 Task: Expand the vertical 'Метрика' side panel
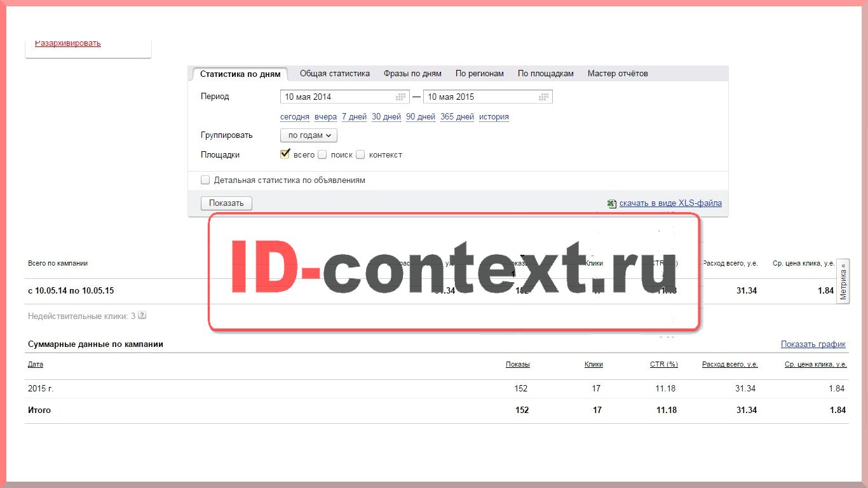coord(843,281)
